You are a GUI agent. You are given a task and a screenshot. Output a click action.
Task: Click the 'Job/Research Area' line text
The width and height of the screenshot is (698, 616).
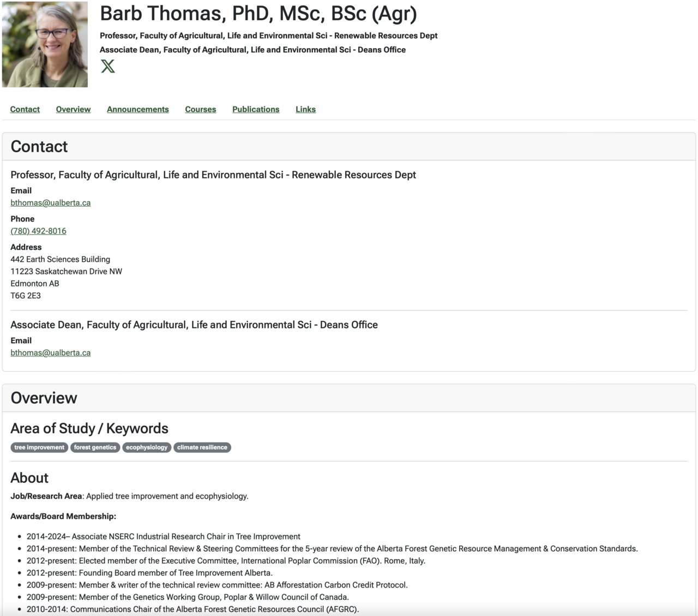(129, 496)
